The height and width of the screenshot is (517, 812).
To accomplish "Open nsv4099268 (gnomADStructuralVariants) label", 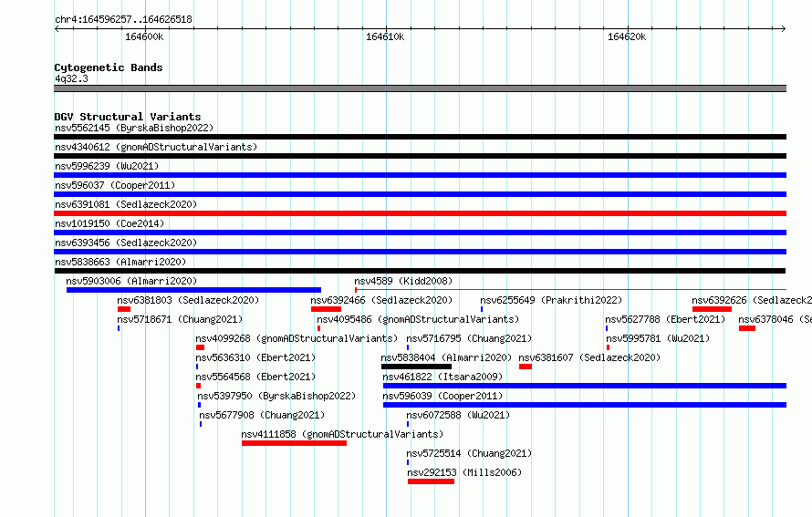I will pos(297,338).
